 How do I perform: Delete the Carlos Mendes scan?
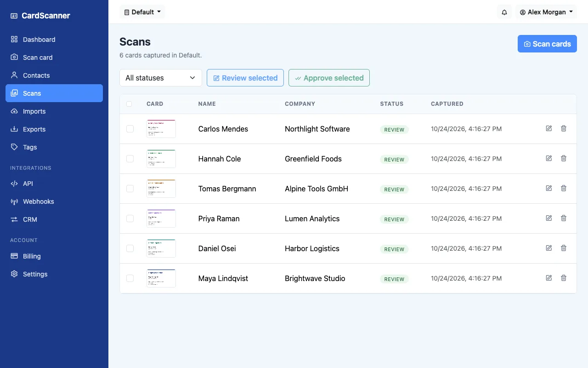(564, 128)
